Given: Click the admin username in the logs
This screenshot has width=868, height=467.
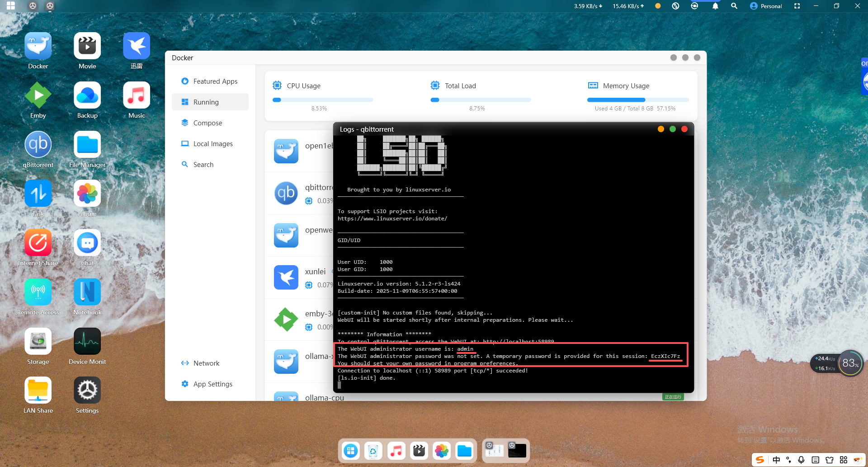Looking at the screenshot, I should click(x=465, y=349).
